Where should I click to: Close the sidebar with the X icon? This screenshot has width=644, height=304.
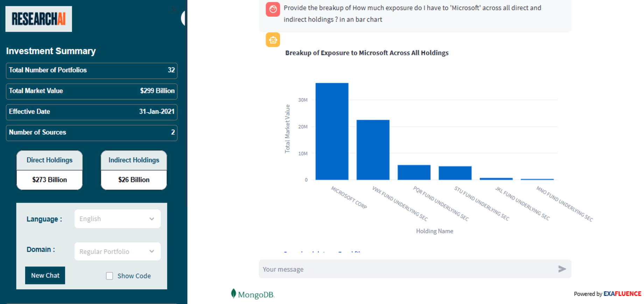tap(174, 9)
